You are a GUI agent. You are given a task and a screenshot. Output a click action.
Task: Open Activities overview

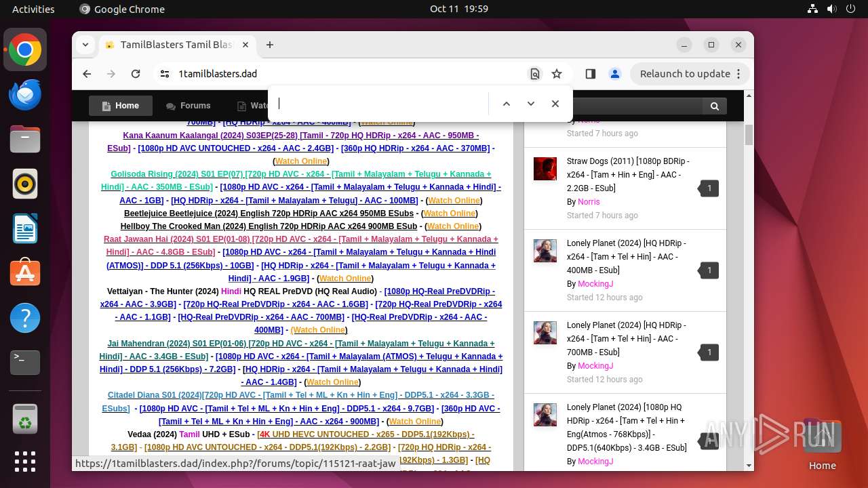click(33, 9)
